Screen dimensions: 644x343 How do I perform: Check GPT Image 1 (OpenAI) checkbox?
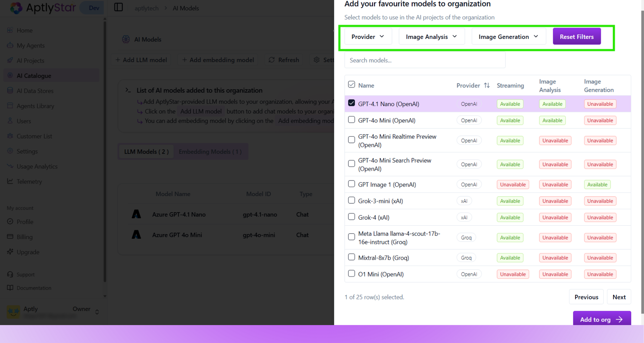tap(351, 184)
